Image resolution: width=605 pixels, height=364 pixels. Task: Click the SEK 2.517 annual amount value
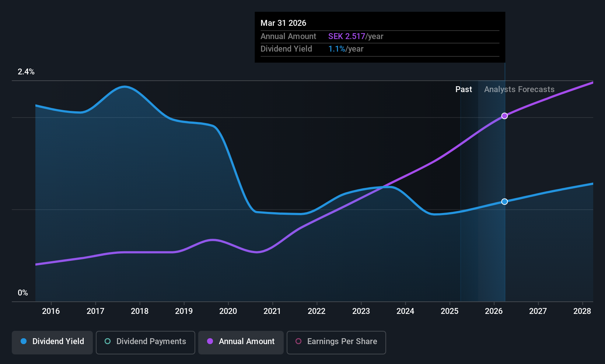pyautogui.click(x=347, y=36)
